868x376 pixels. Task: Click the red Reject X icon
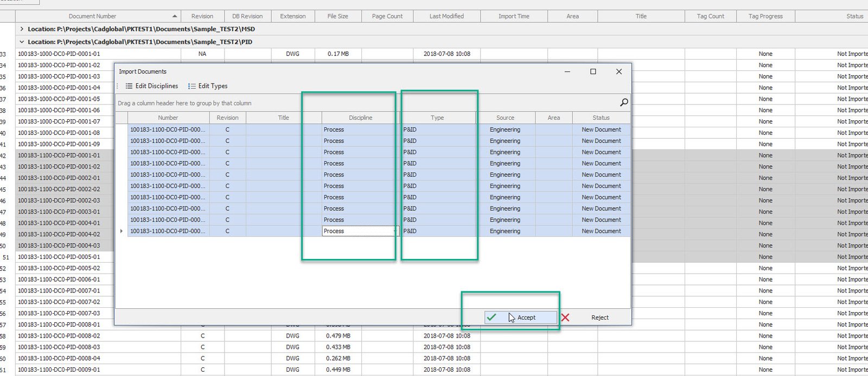[x=565, y=317]
